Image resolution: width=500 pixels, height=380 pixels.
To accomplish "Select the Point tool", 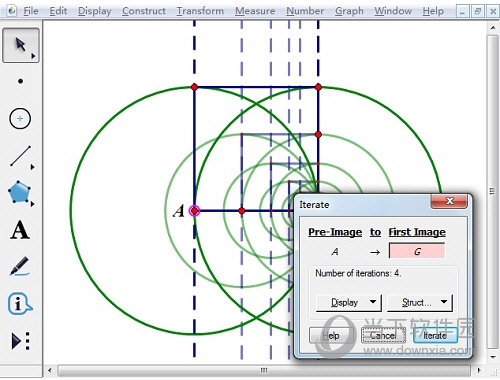I will click(x=20, y=81).
